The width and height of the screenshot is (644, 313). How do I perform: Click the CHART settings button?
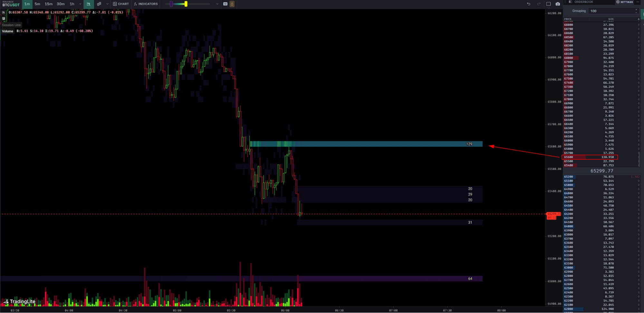pyautogui.click(x=121, y=4)
